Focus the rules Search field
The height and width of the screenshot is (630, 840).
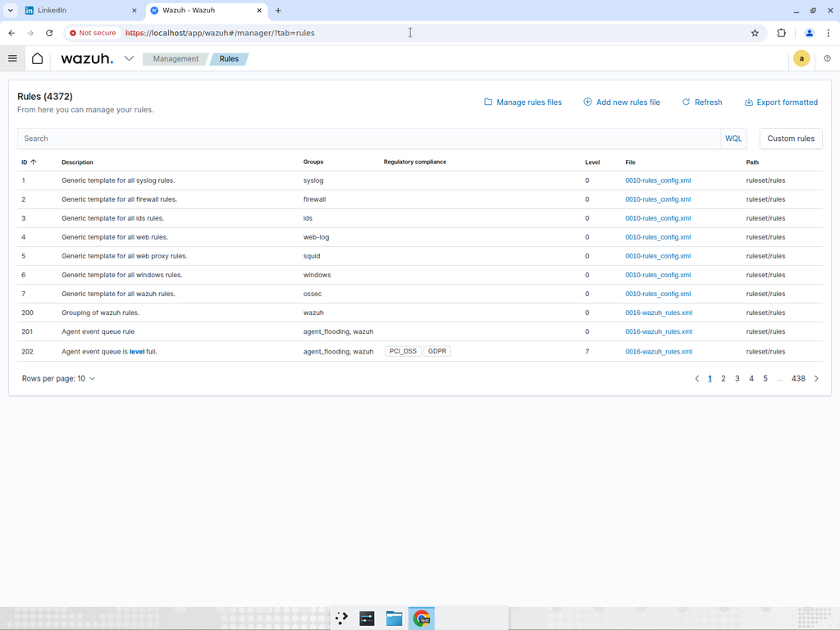(x=369, y=138)
